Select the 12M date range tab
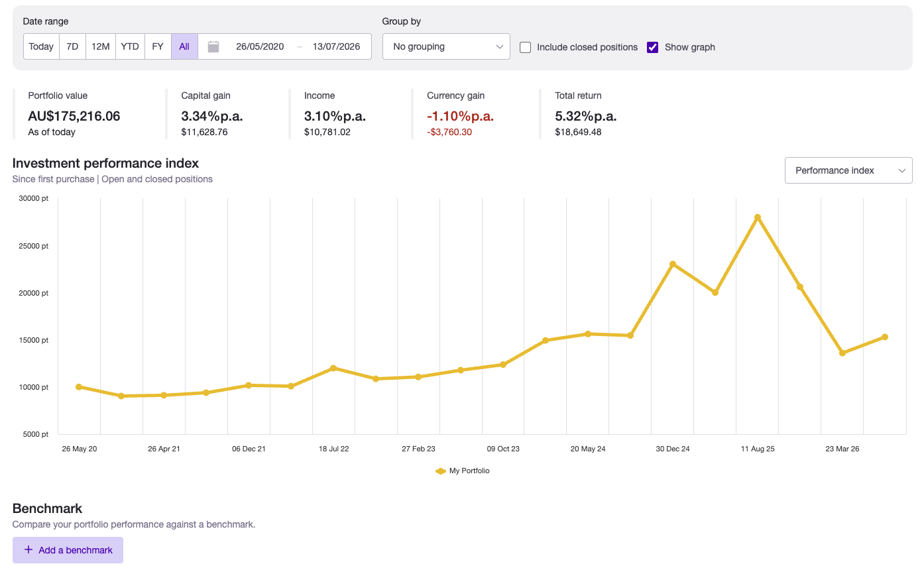Screen dimensions: 924x568 [101, 46]
